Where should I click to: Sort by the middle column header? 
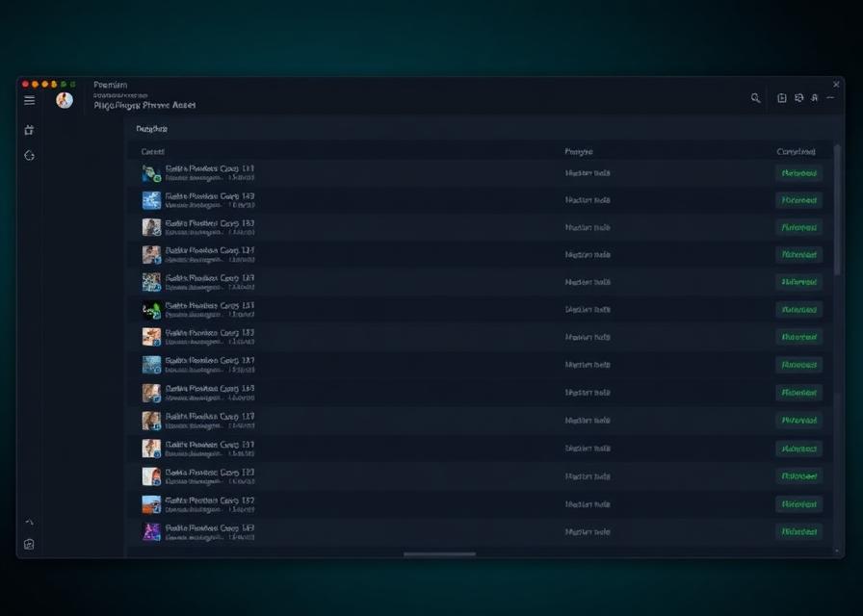point(579,151)
